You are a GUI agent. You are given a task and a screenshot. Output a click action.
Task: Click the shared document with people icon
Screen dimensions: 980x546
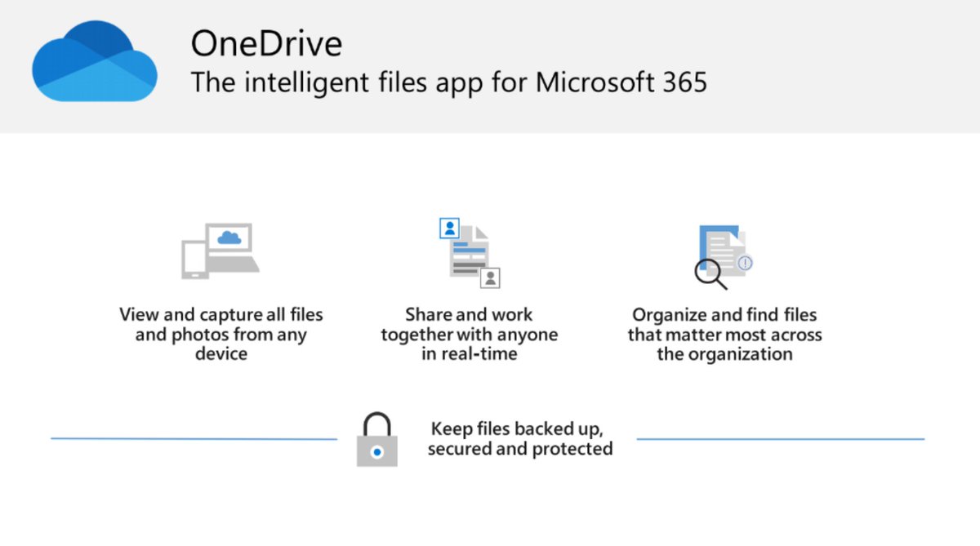tap(470, 252)
